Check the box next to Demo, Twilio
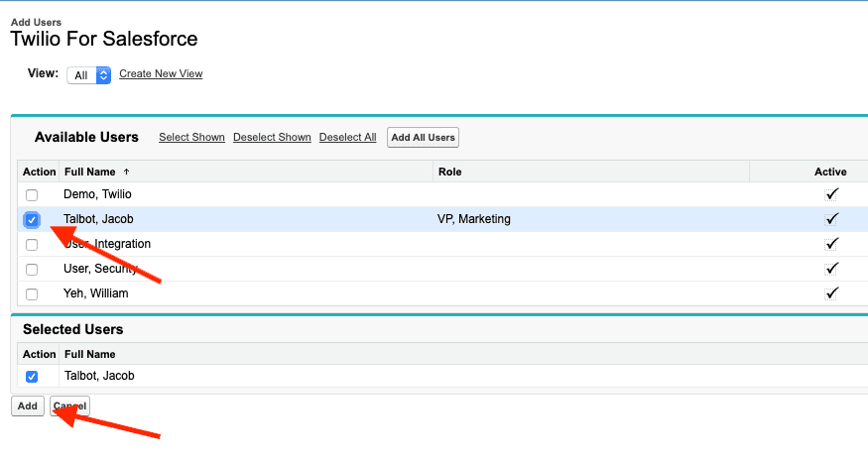The width and height of the screenshot is (868, 462). click(32, 195)
